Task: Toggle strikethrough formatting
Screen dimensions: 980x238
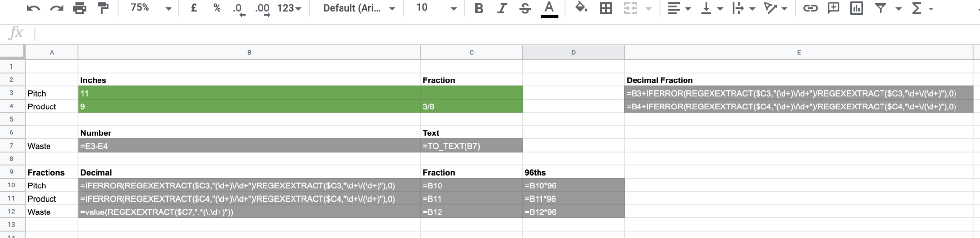Action: coord(525,8)
